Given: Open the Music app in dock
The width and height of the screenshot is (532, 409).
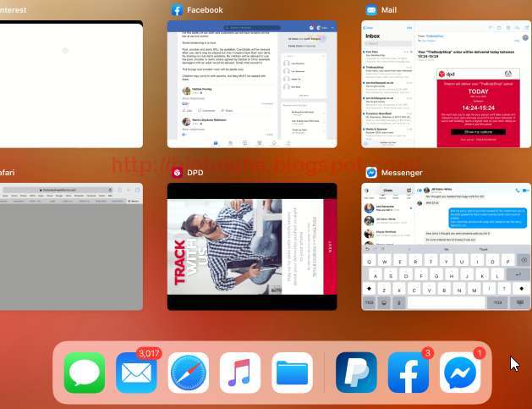Looking at the screenshot, I should [x=240, y=373].
